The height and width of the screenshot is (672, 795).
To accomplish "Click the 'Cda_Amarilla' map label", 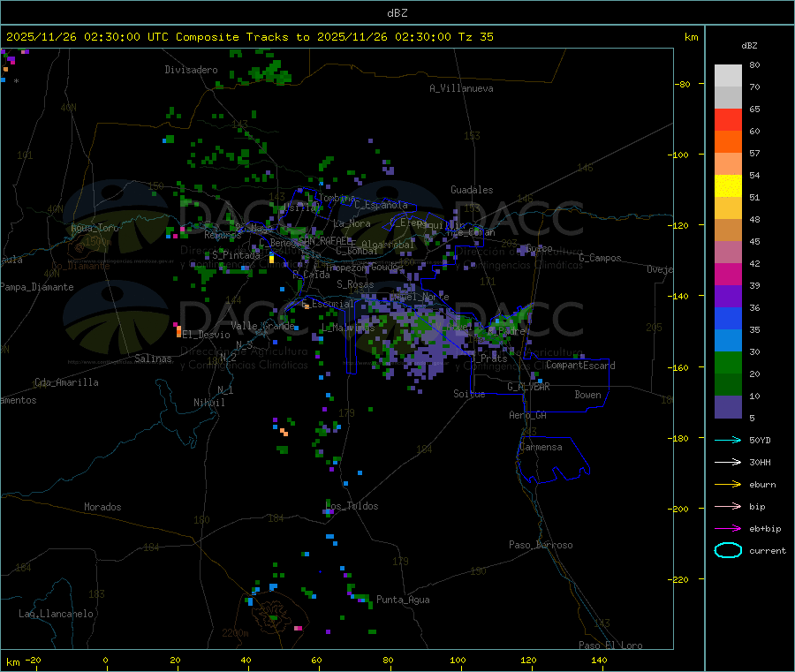I will point(66,382).
